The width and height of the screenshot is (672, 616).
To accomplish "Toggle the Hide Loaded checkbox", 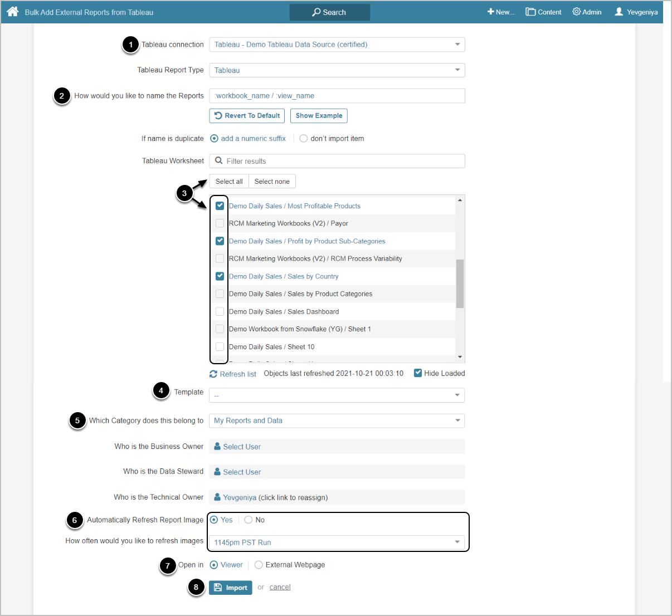I will click(x=418, y=373).
